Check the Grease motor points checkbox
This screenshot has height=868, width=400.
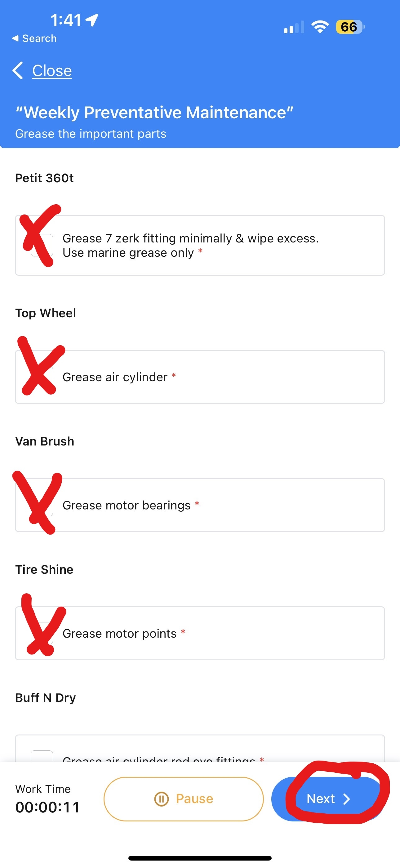tap(42, 633)
